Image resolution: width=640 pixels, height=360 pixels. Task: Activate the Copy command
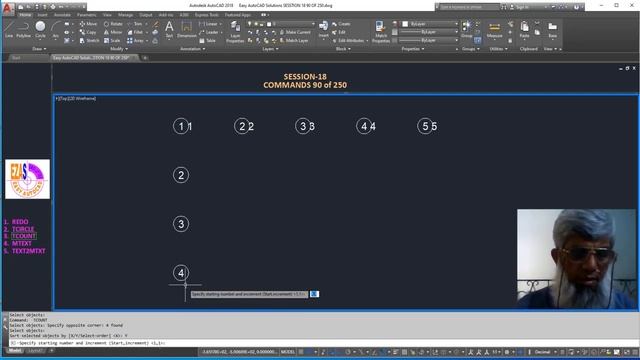(88, 32)
